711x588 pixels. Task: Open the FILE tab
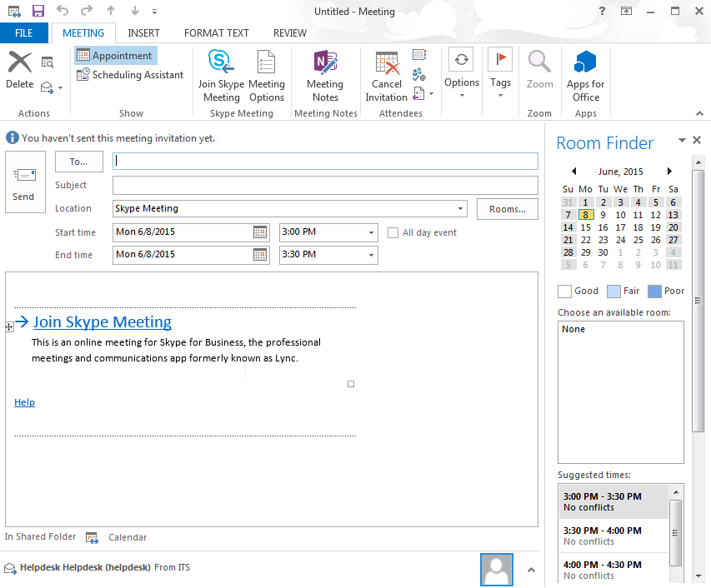[24, 33]
